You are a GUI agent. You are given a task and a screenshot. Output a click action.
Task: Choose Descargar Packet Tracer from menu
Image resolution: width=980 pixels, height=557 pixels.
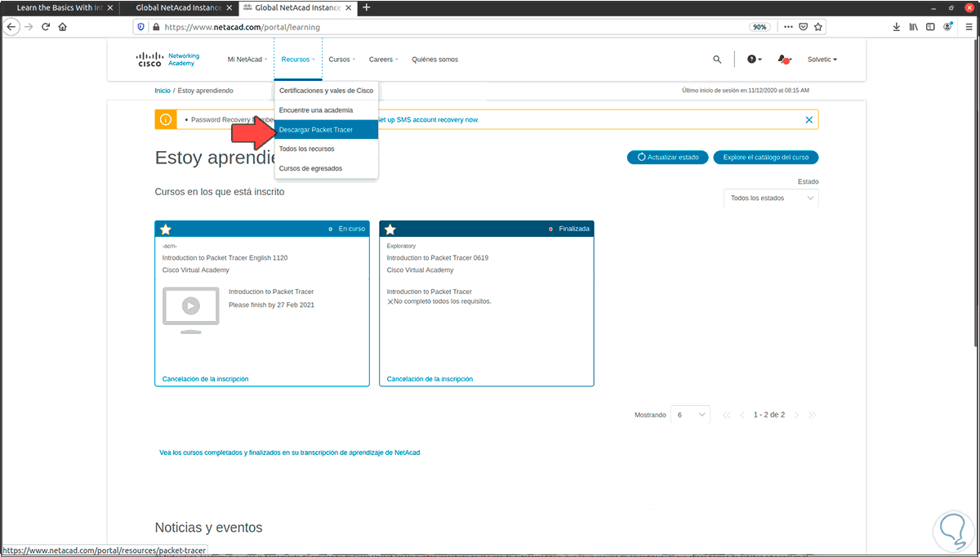coord(326,129)
